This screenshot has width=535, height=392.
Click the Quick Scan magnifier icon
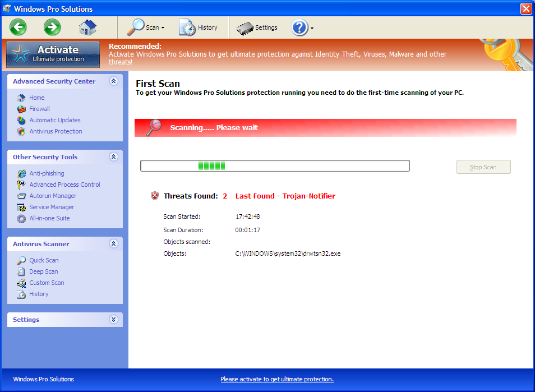(21, 261)
